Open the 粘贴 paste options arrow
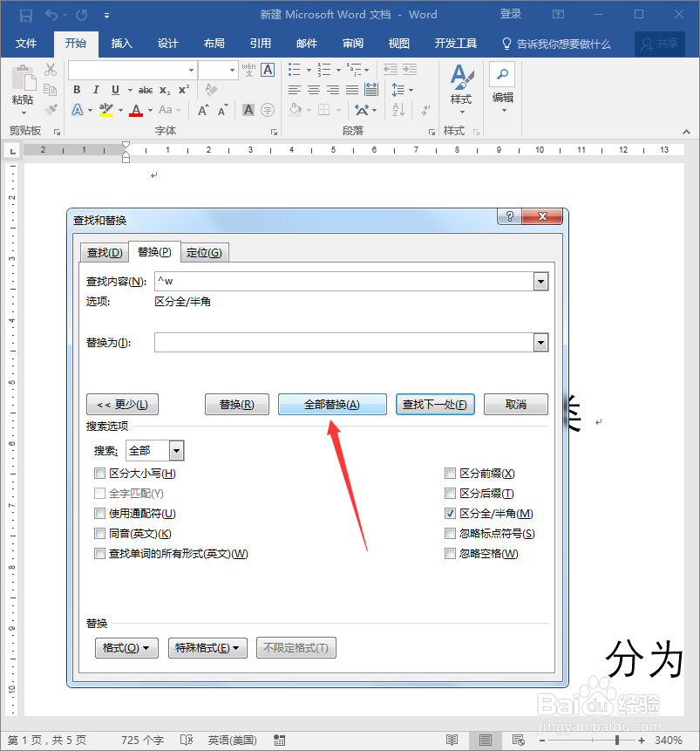 coord(23,113)
